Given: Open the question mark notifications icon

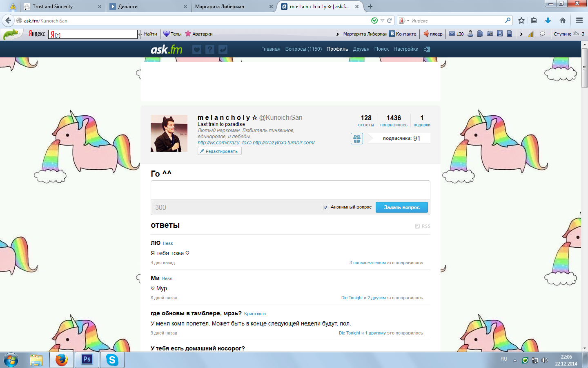Looking at the screenshot, I should pyautogui.click(x=210, y=49).
